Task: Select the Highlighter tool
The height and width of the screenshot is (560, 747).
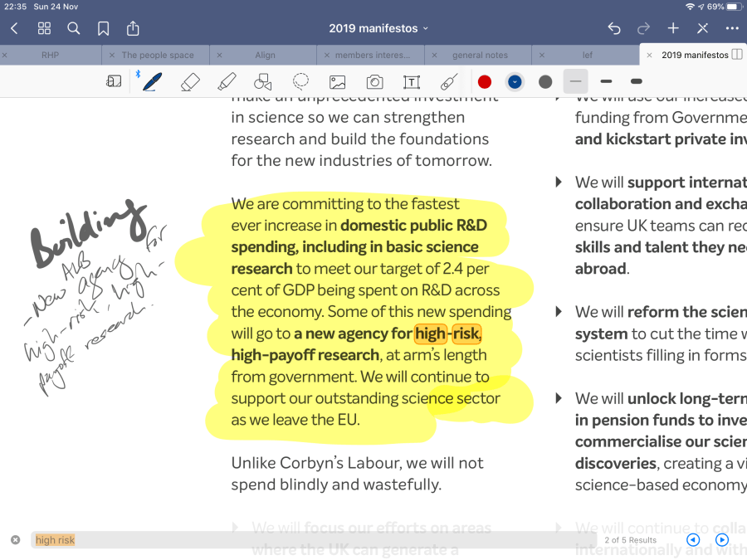Action: pos(227,82)
